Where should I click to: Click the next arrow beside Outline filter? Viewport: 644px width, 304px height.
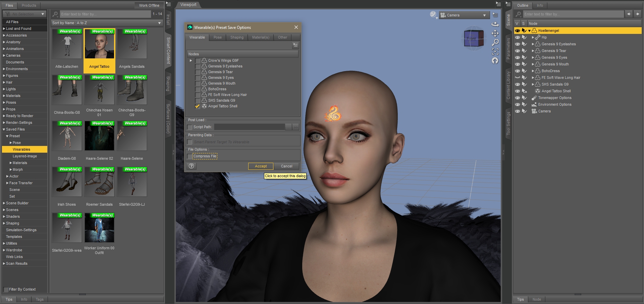[637, 14]
